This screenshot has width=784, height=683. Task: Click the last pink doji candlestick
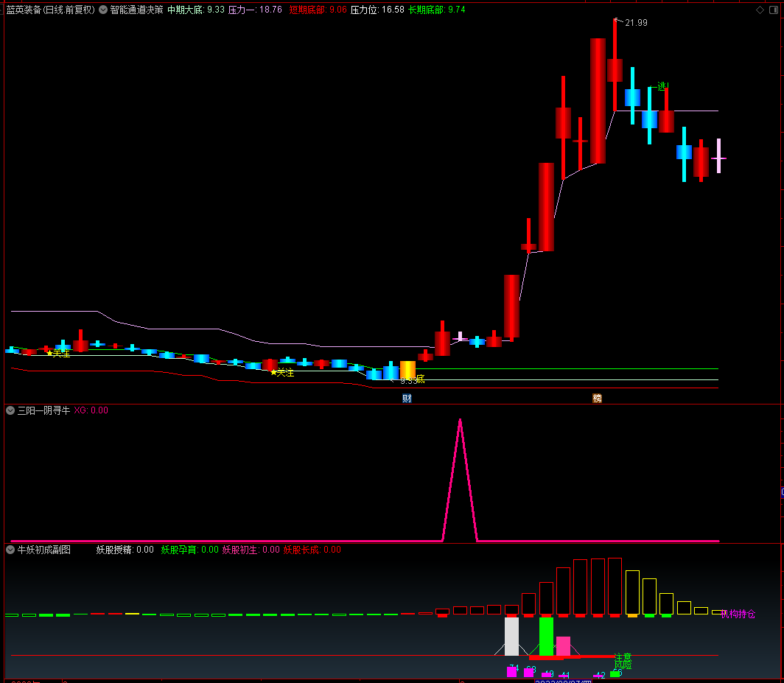click(x=718, y=156)
